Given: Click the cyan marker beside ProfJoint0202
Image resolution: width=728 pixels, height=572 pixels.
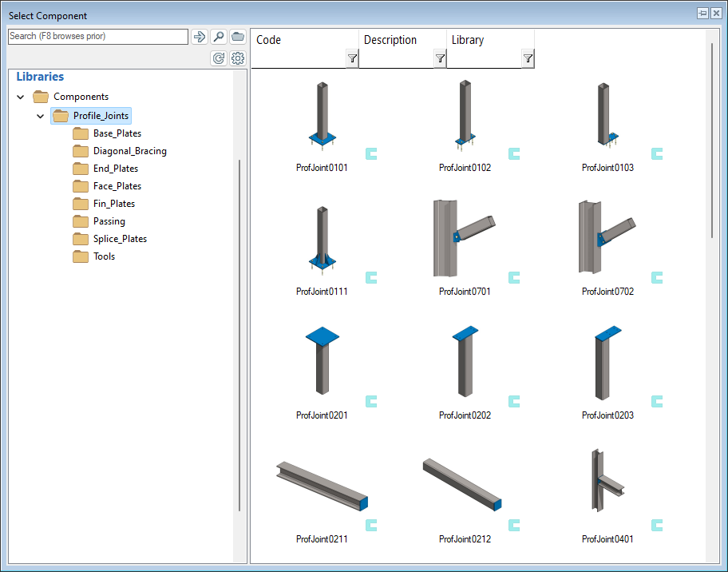Looking at the screenshot, I should tap(514, 401).
